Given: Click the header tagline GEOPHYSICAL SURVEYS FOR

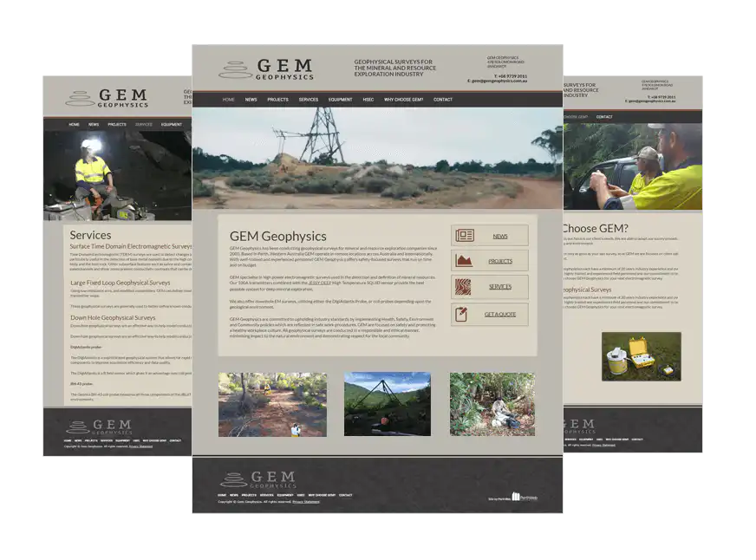Looking at the screenshot, I should pyautogui.click(x=394, y=62).
